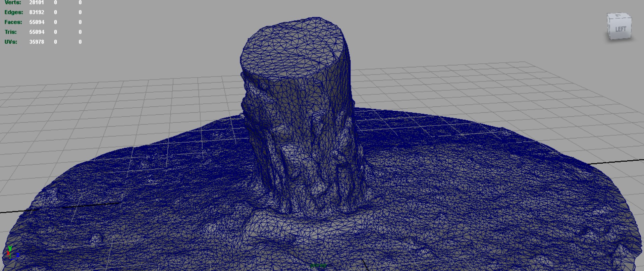Click the edges count value 83192

pyautogui.click(x=37, y=12)
